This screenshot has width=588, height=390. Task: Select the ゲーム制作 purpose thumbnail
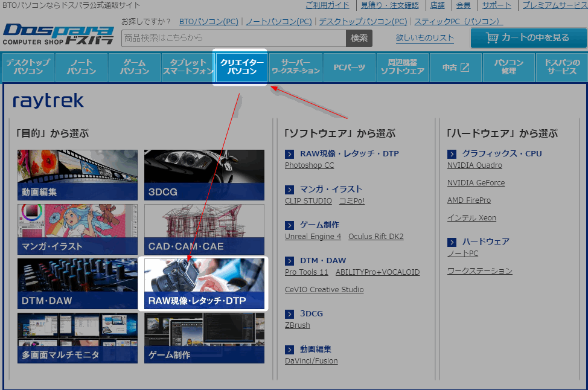click(205, 338)
